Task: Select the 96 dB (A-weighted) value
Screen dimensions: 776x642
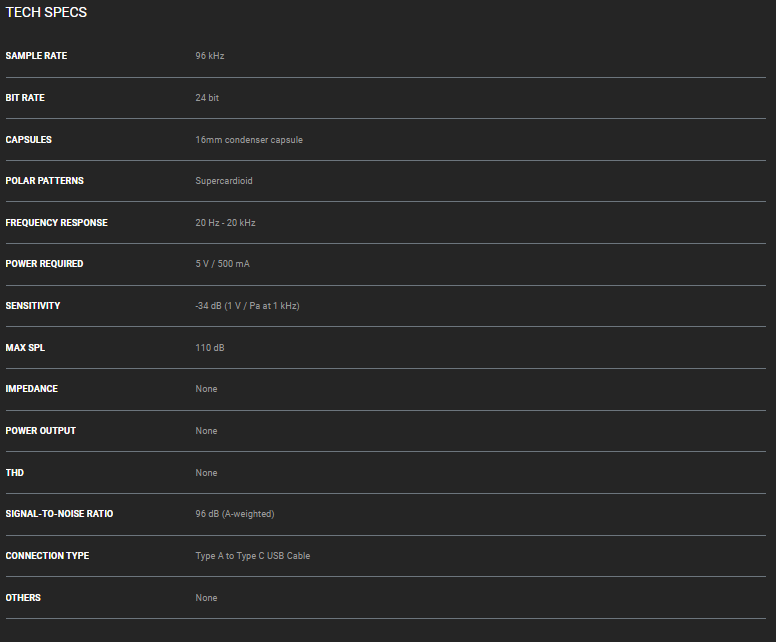Action: click(235, 514)
